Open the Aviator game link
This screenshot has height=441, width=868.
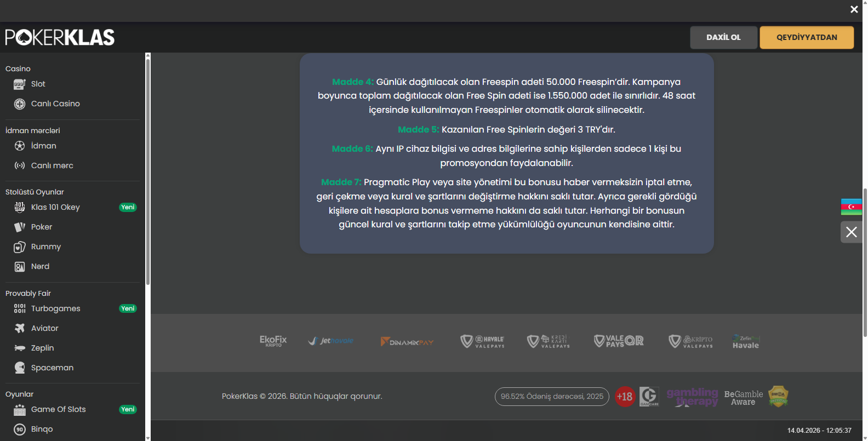[x=44, y=328]
